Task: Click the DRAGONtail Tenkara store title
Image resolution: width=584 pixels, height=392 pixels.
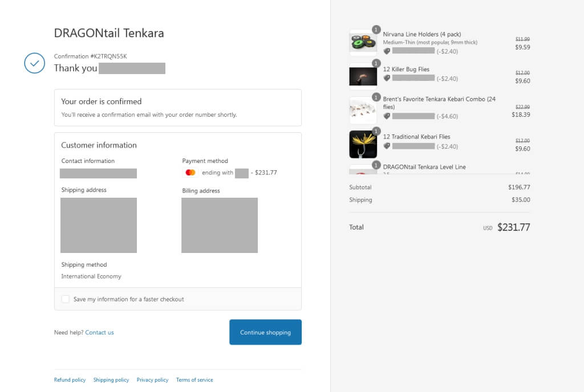Action: pos(109,33)
